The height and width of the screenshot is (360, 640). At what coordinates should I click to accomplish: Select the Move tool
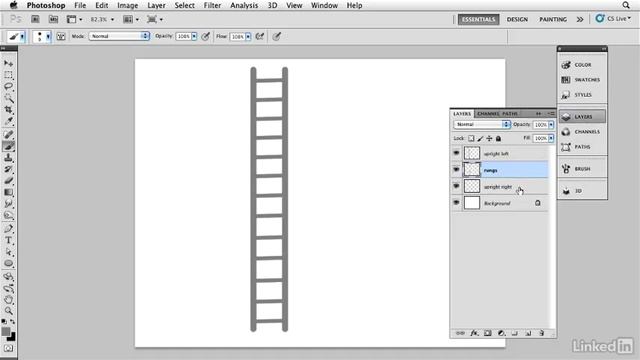tap(8, 64)
